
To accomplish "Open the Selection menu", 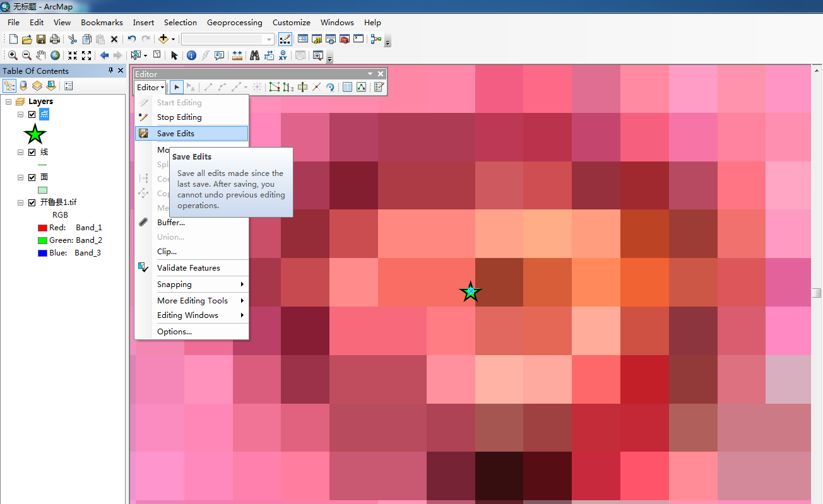I will [181, 22].
